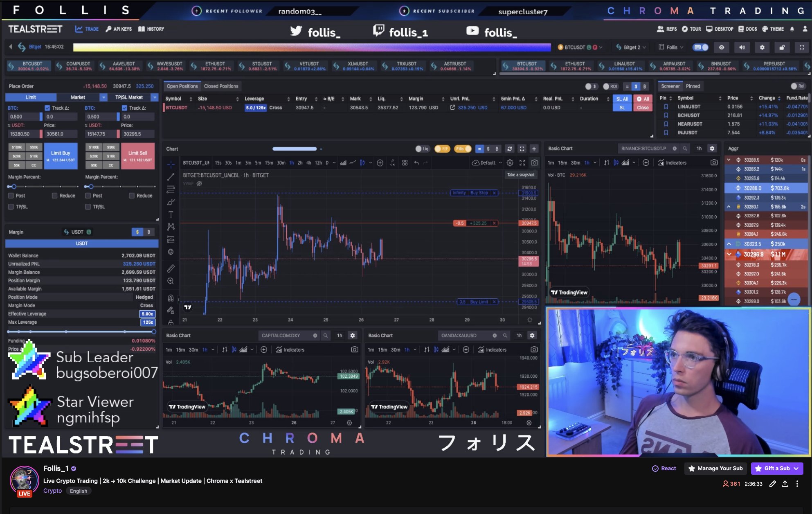Click the Limit Sell button

click(138, 156)
